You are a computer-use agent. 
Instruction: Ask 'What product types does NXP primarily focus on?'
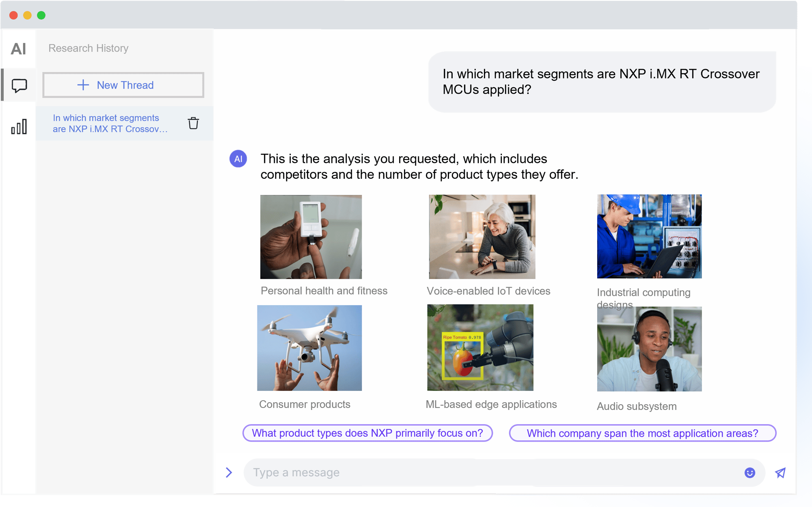(x=367, y=433)
